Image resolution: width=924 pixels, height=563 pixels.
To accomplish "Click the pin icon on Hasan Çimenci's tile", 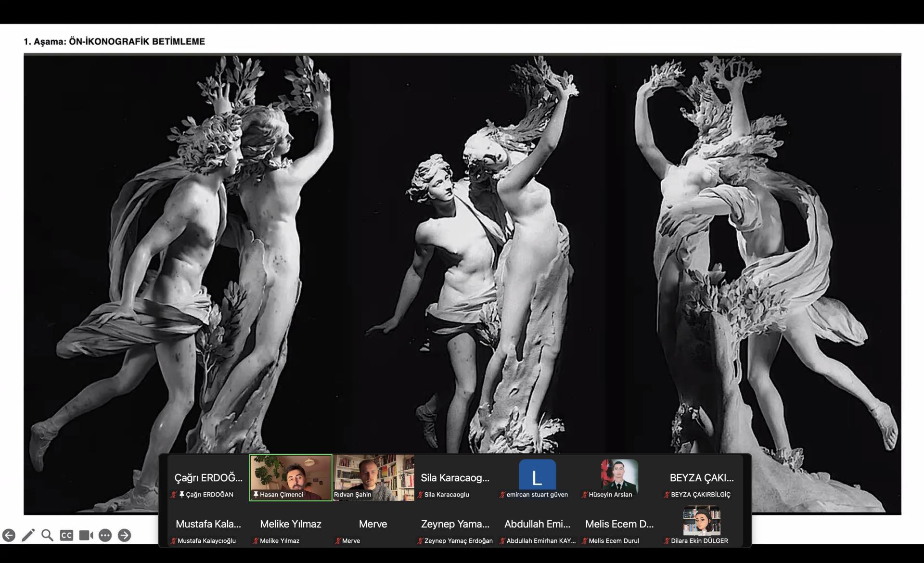I will (x=256, y=494).
